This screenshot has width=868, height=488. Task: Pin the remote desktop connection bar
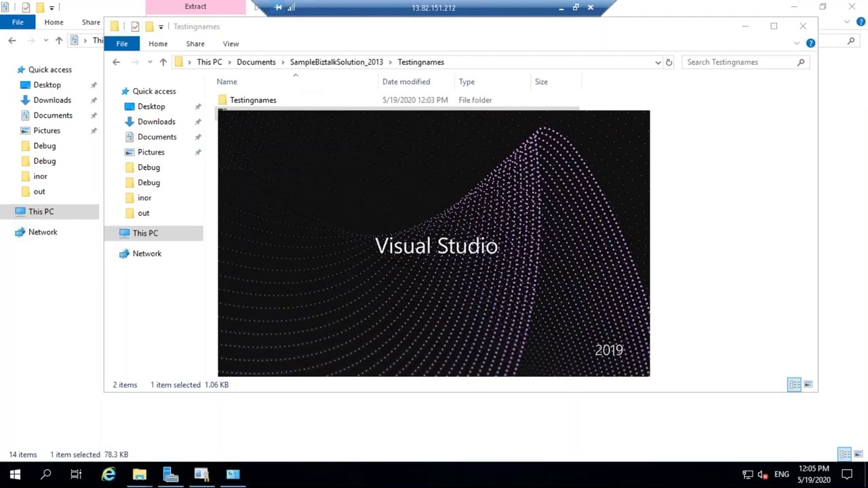click(278, 7)
